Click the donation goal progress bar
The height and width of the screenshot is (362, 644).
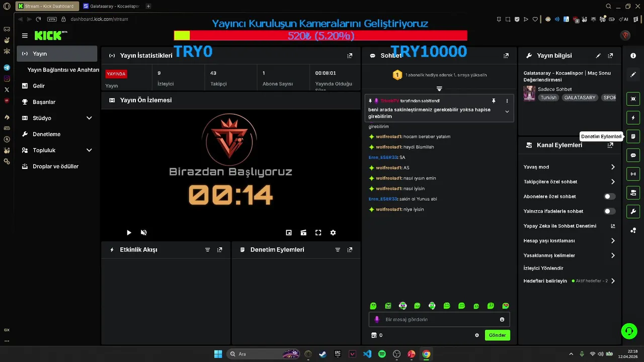(x=320, y=36)
